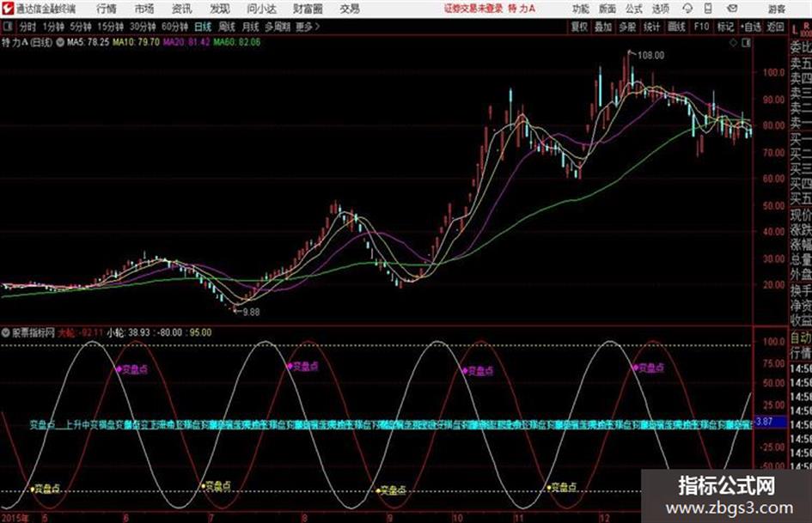Screen dimensions: 812x523
Task: Open the 发现 menu
Action: point(220,9)
